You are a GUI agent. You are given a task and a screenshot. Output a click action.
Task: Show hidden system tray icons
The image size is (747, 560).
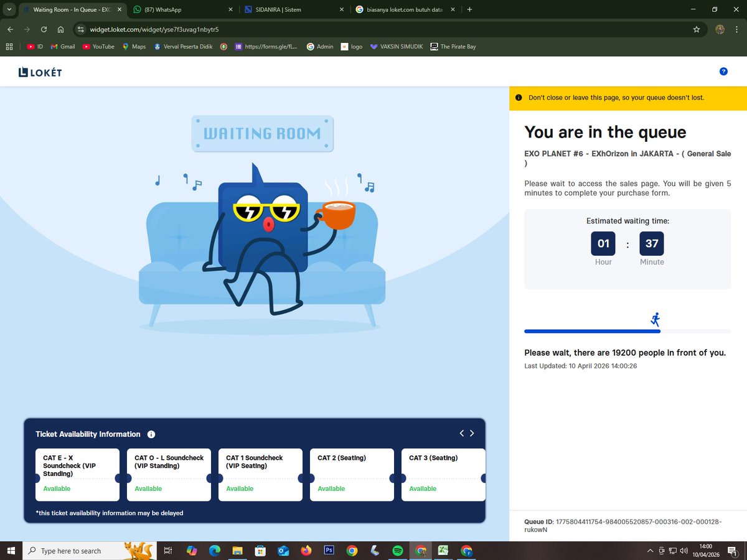click(651, 551)
